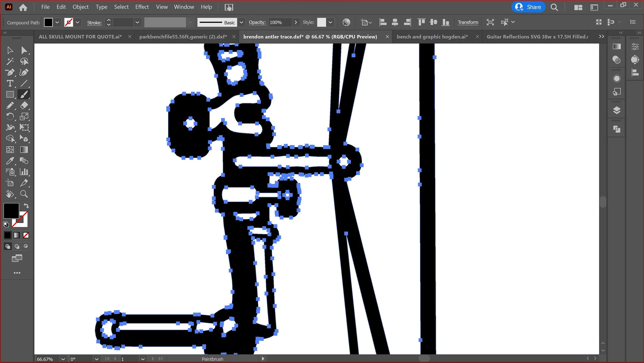644x363 pixels.
Task: Open the Effect menu
Action: pyautogui.click(x=142, y=7)
